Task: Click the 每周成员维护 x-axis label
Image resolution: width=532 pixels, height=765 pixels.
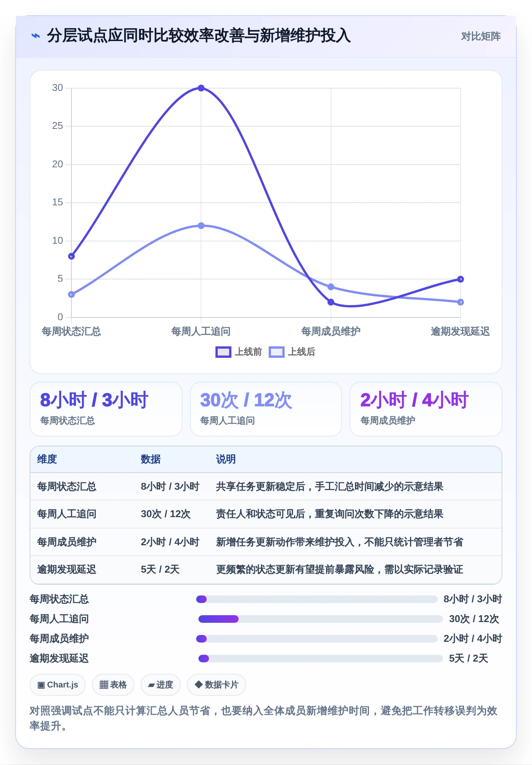Action: pos(331,332)
